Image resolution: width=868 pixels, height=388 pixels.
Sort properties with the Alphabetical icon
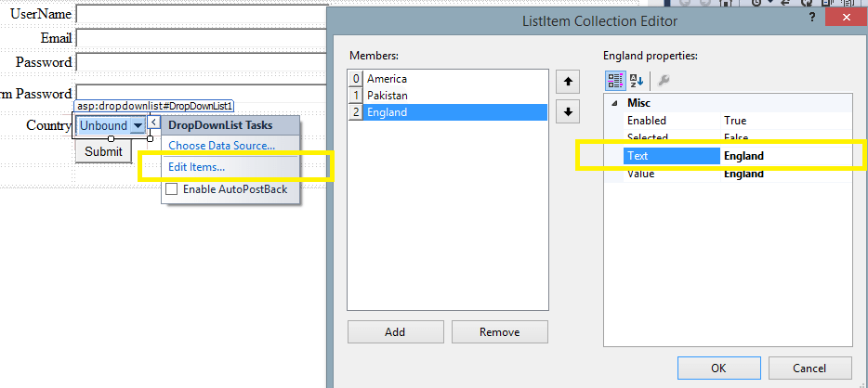[637, 80]
